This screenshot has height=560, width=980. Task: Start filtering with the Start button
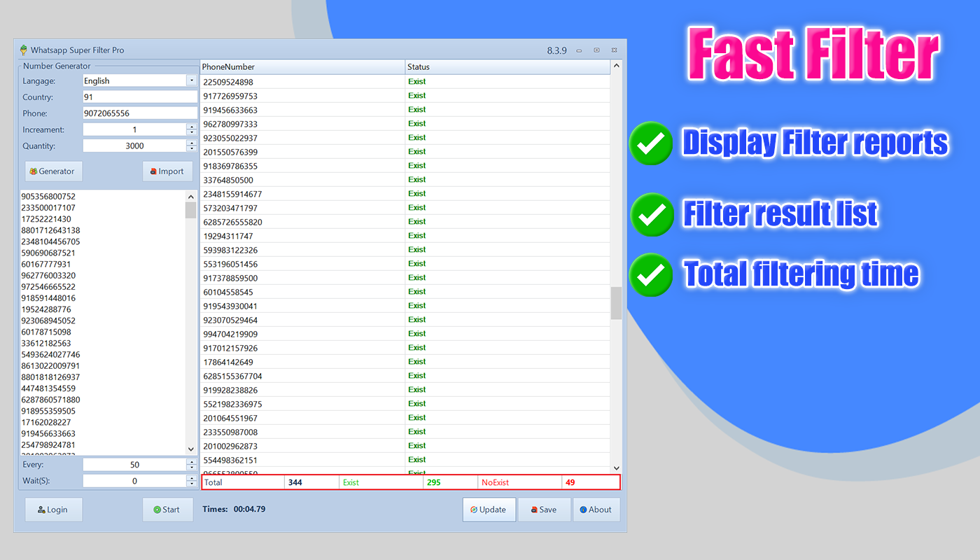(168, 510)
